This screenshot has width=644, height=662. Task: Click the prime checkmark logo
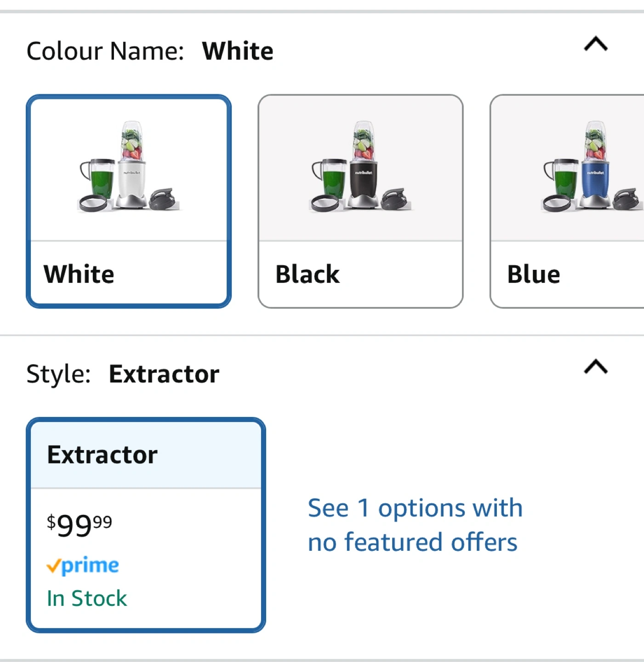coord(83,565)
